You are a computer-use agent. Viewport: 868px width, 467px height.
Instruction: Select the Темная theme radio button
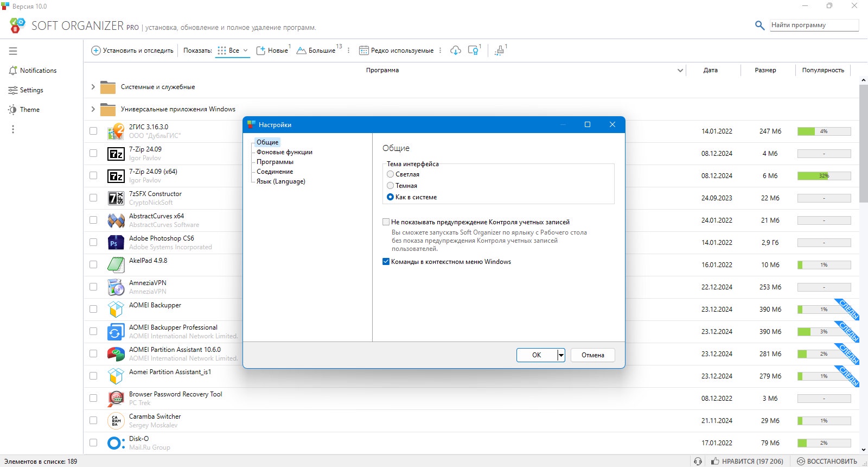coord(390,186)
